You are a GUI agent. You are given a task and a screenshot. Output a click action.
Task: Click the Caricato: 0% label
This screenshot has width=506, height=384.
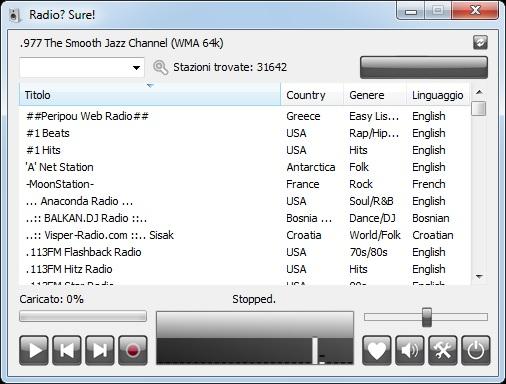pyautogui.click(x=51, y=299)
